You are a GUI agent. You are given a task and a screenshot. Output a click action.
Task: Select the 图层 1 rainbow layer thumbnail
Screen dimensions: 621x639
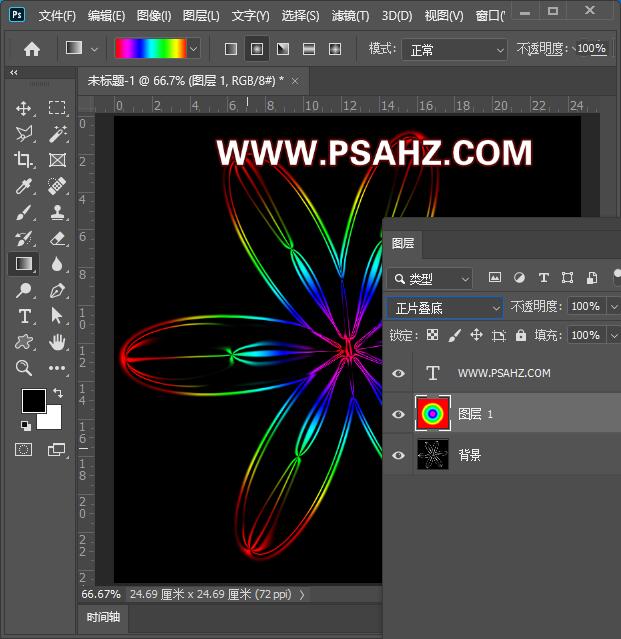click(433, 413)
